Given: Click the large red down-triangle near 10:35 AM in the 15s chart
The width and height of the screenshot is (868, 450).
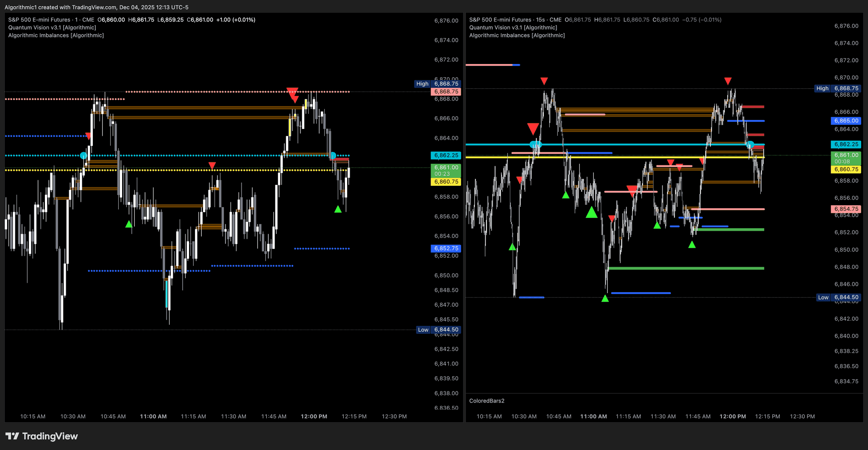Looking at the screenshot, I should 533,129.
